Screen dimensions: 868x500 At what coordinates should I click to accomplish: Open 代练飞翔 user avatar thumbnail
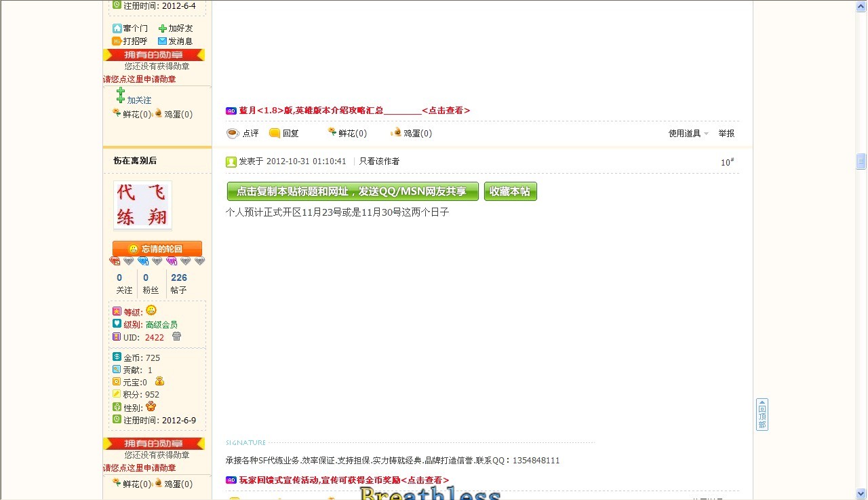click(142, 206)
